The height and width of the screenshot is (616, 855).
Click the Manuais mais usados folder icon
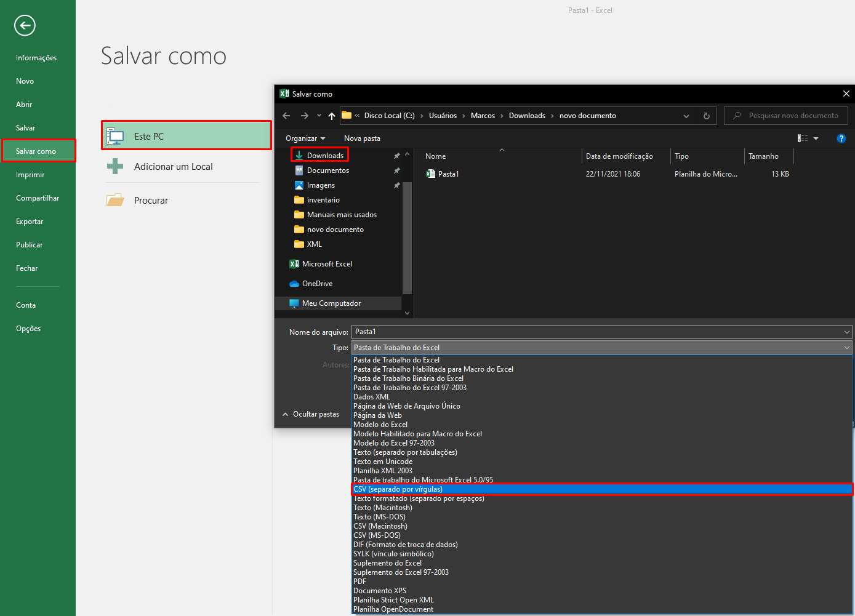(299, 215)
